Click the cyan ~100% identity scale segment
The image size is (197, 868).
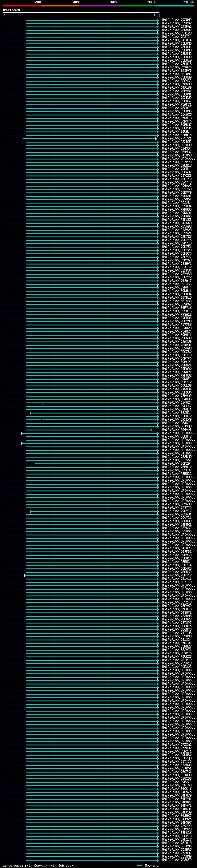tap(175, 6)
